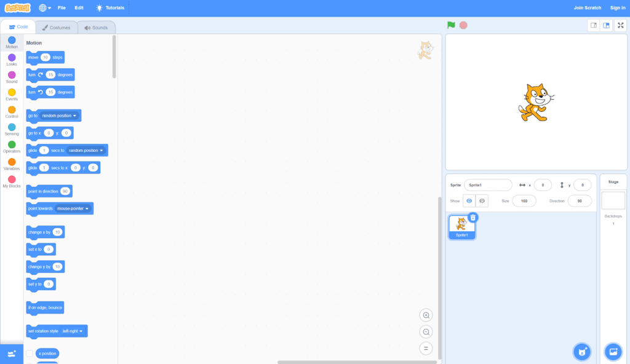Viewport: 630px width, 364px height.
Task: Select the Events category
Action: (12, 95)
